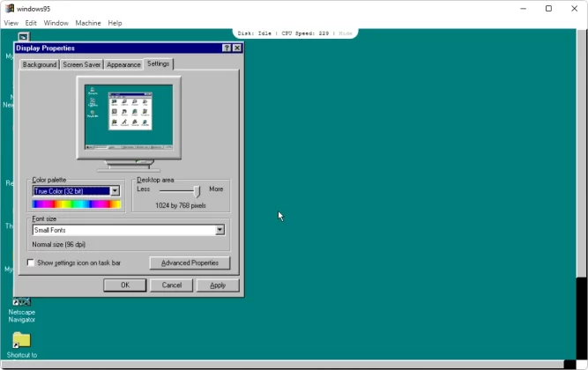The width and height of the screenshot is (588, 370).
Task: Click the OK button
Action: 125,285
